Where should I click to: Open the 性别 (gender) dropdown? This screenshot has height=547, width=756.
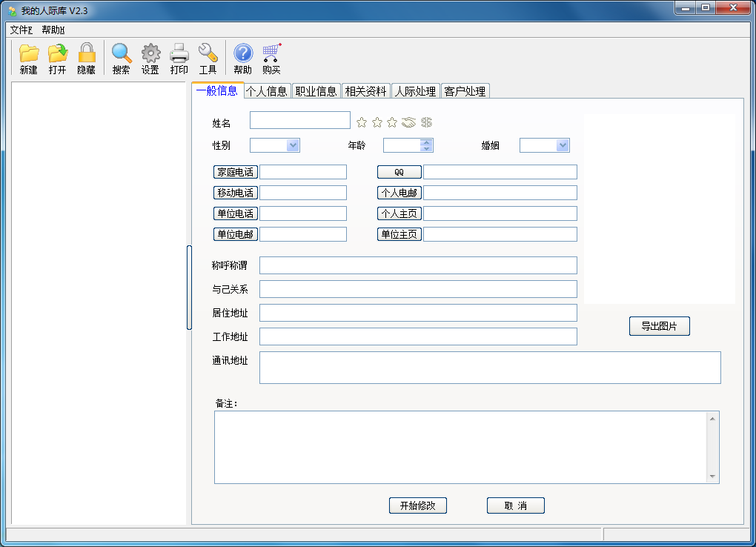click(x=293, y=145)
